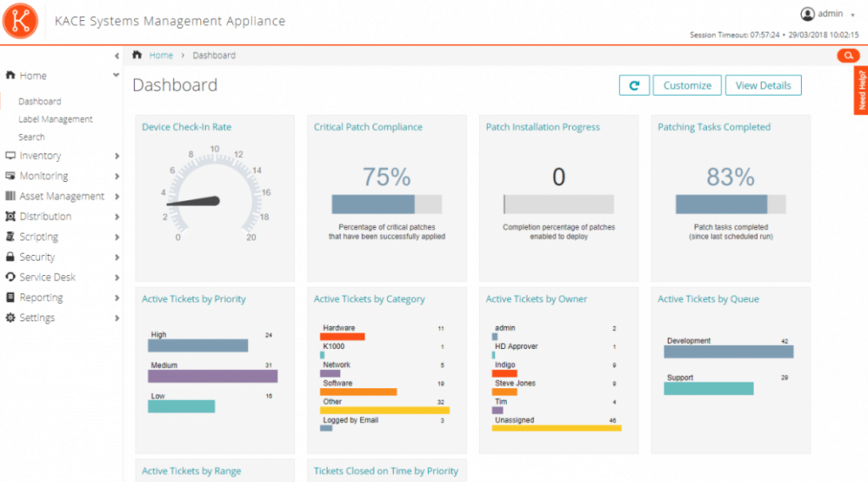Expand the Asset Management submenu arrow
This screenshot has height=482, width=868.
click(117, 197)
